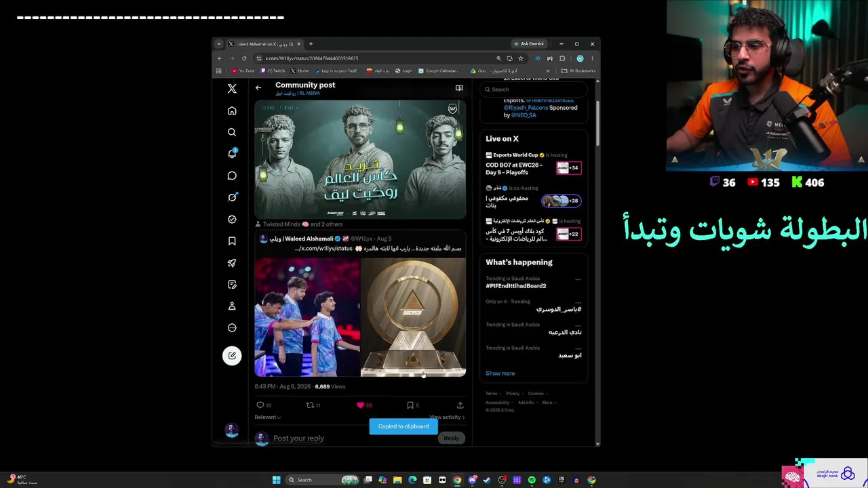Open the YouTube bookmark

pyautogui.click(x=243, y=70)
